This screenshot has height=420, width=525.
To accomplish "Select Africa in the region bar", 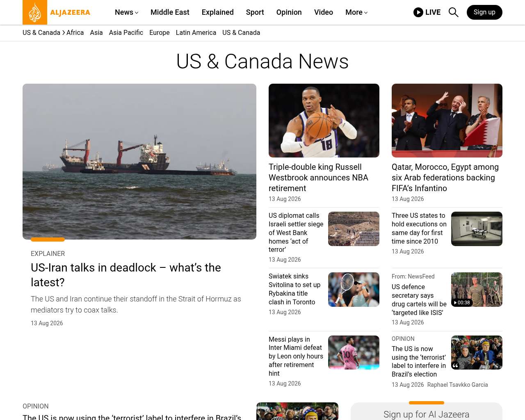I will pos(75,33).
